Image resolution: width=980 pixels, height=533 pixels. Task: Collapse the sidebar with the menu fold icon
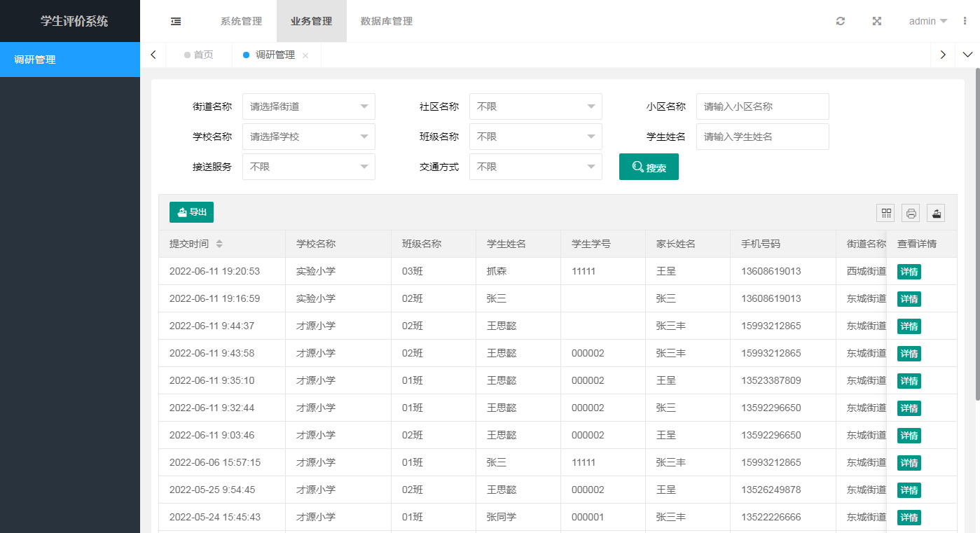(x=176, y=21)
